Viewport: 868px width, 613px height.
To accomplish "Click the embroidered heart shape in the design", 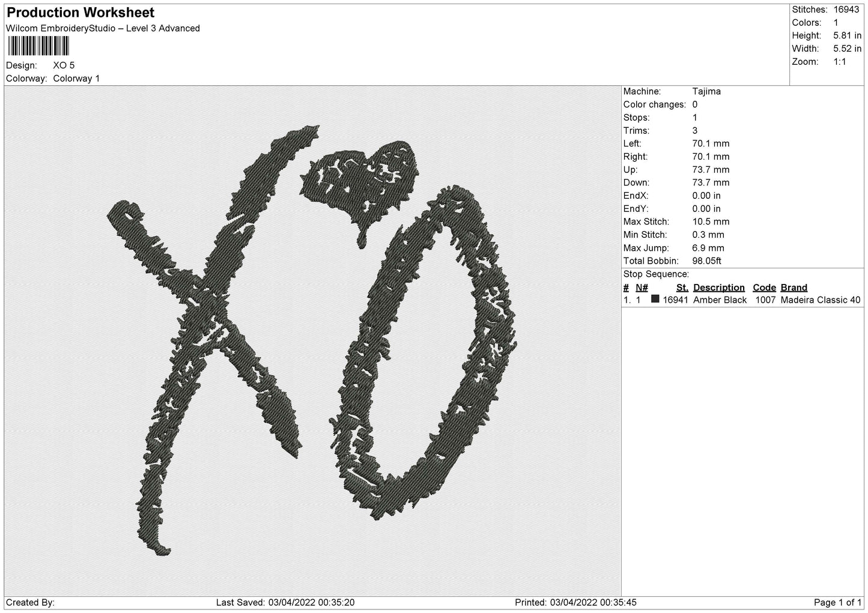I will pyautogui.click(x=361, y=180).
